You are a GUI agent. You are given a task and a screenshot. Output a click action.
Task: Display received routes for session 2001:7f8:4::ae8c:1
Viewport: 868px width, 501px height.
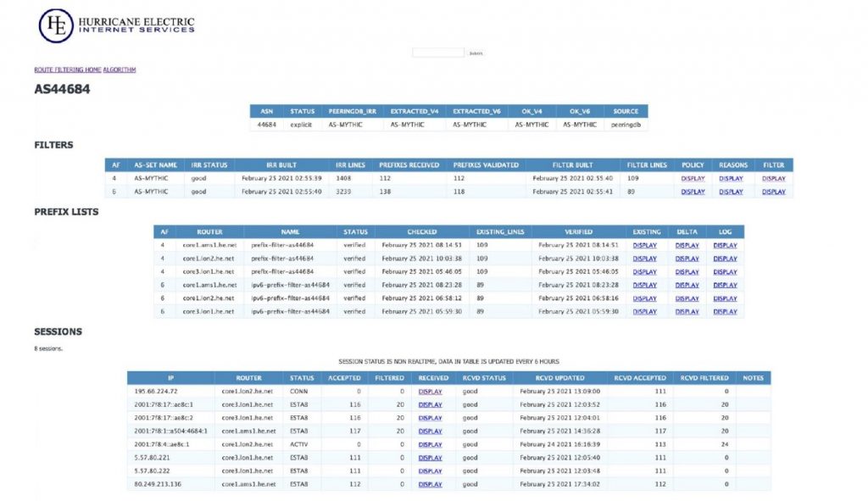pos(430,444)
